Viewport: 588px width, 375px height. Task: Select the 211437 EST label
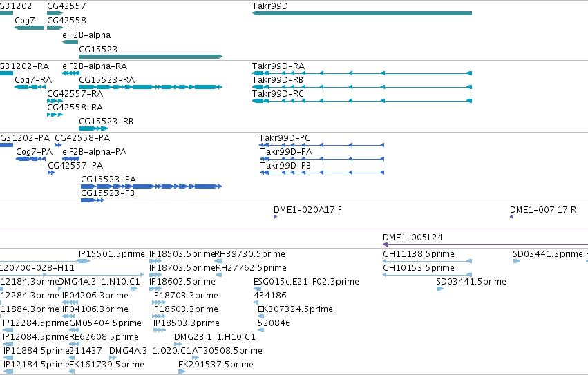86,351
